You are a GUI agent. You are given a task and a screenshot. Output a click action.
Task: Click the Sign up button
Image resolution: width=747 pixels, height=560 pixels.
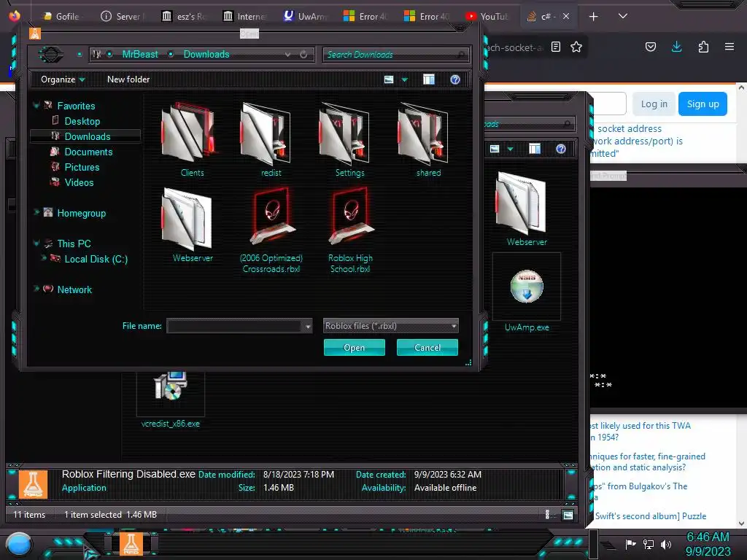703,104
